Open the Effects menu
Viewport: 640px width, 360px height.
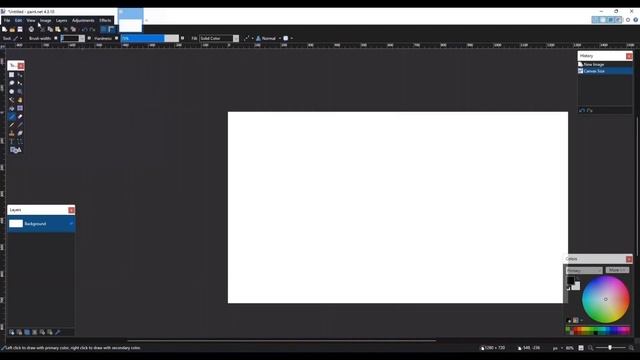pos(105,20)
